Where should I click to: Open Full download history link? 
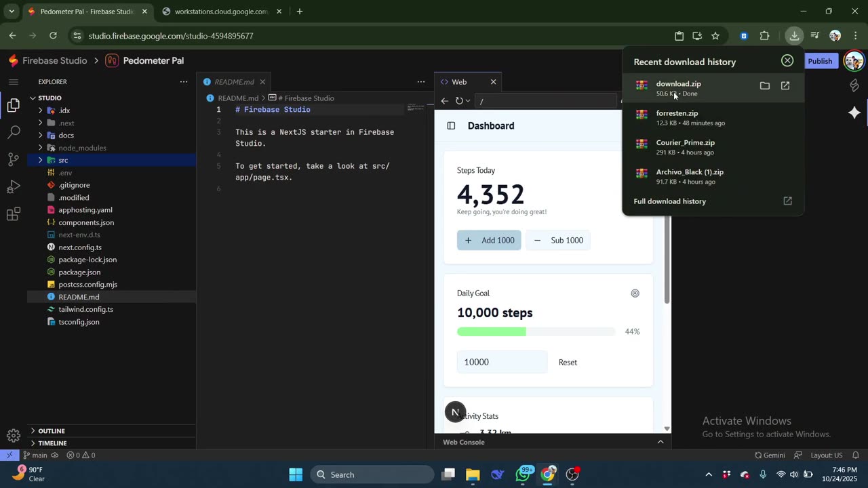[713, 201]
